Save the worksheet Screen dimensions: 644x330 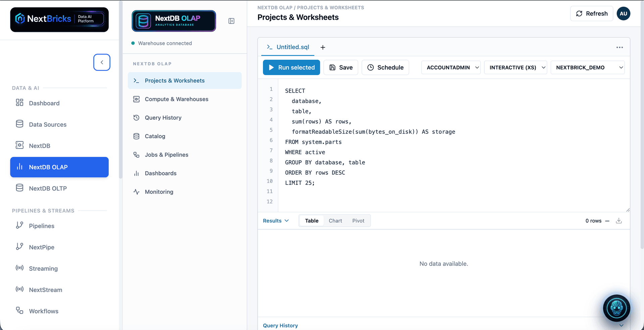pyautogui.click(x=341, y=67)
